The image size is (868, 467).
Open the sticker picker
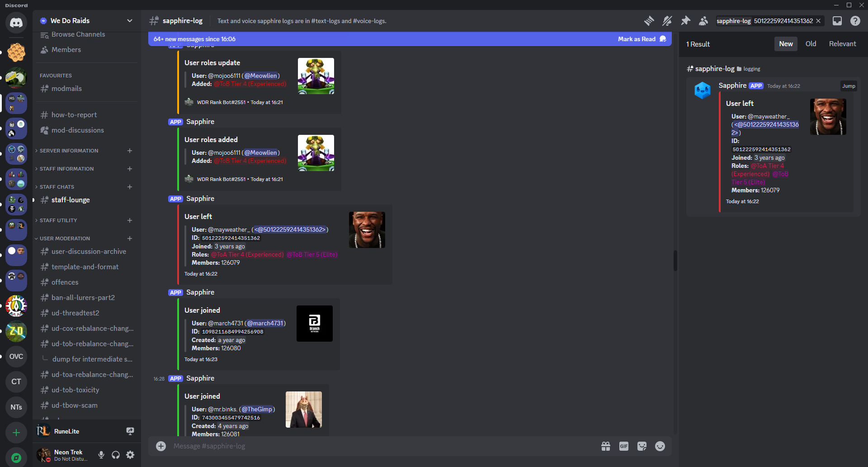click(x=642, y=446)
